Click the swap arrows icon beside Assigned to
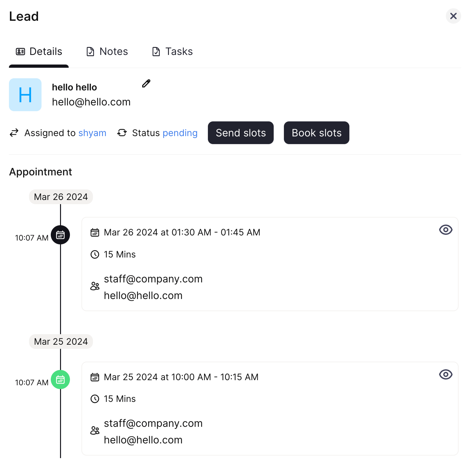The image size is (472, 476). (x=14, y=133)
